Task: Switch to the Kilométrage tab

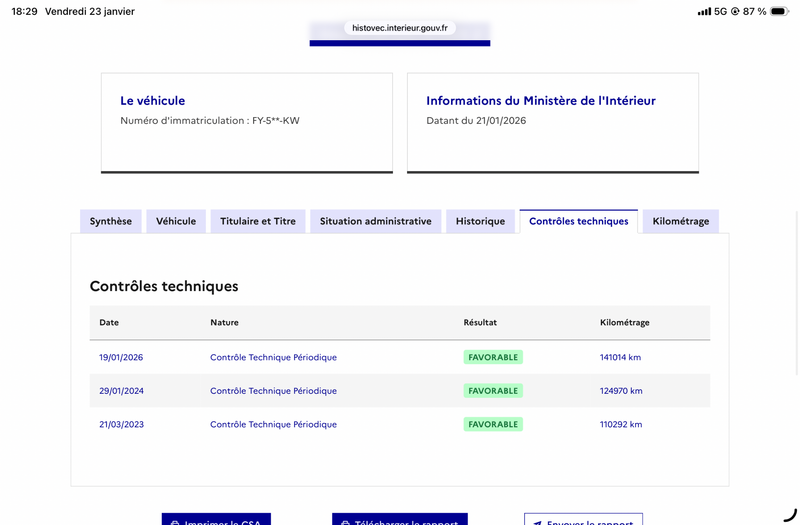Action: (x=680, y=221)
